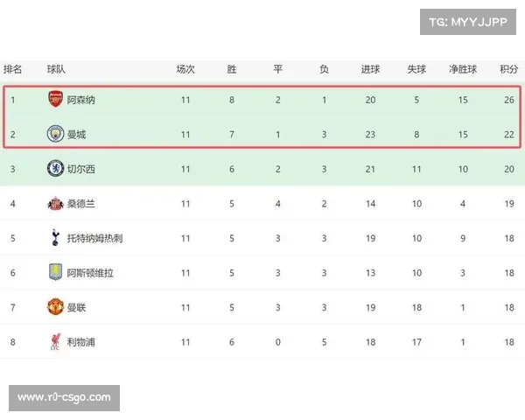Select the 切尔西 team name
Screen dimensions: 525x420
coord(81,169)
